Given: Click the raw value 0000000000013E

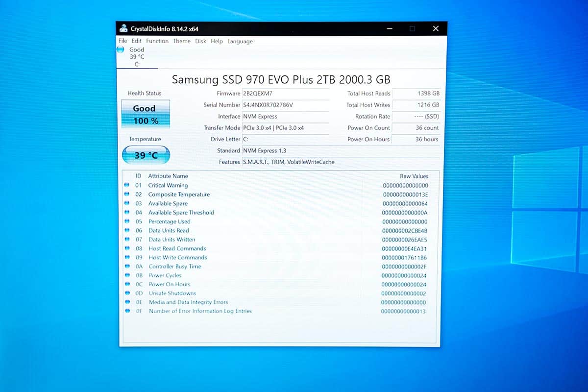Looking at the screenshot, I should click(x=405, y=195).
